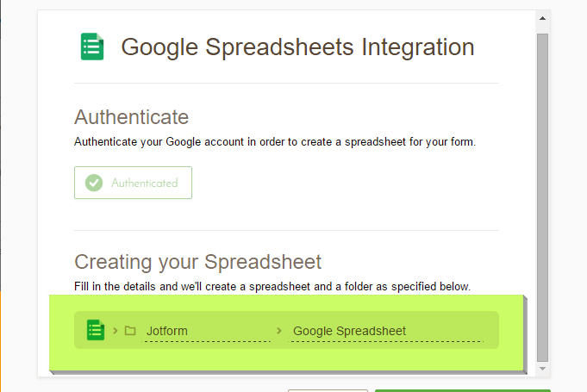Click the 'Fill in the details' instruction text
587x392 pixels.
tap(272, 286)
